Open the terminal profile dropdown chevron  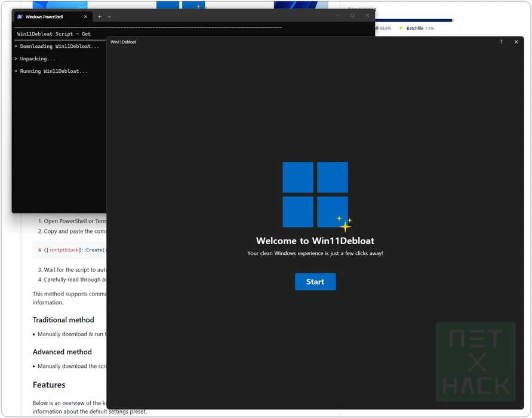pyautogui.click(x=109, y=17)
